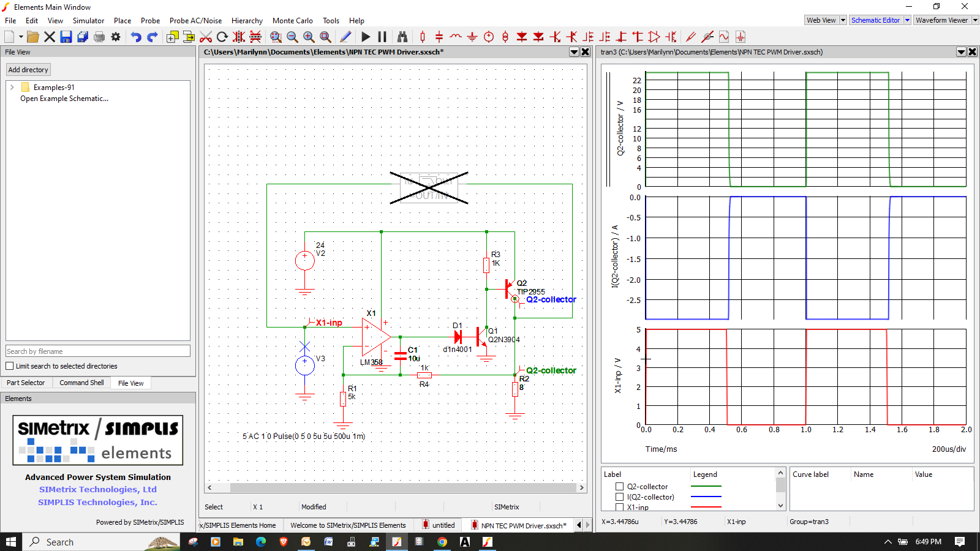Click the Web View button
Viewport: 980px width, 551px height.
tap(821, 20)
